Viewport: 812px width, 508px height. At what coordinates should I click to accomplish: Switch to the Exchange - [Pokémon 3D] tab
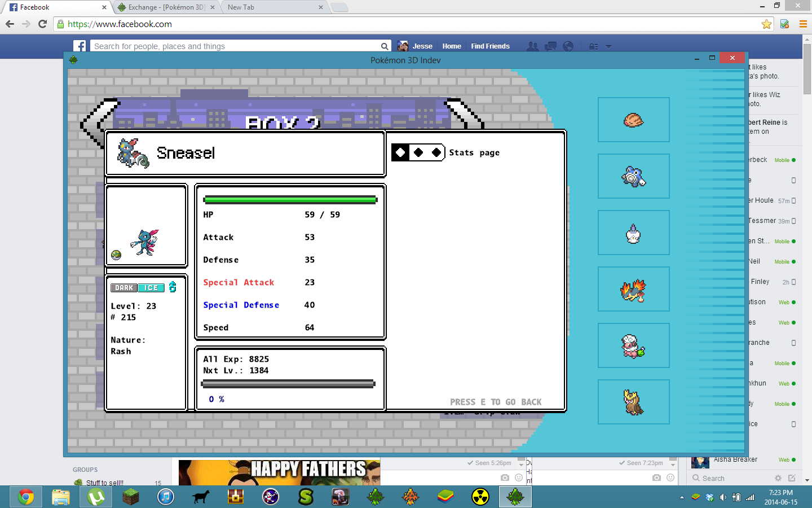click(x=166, y=7)
